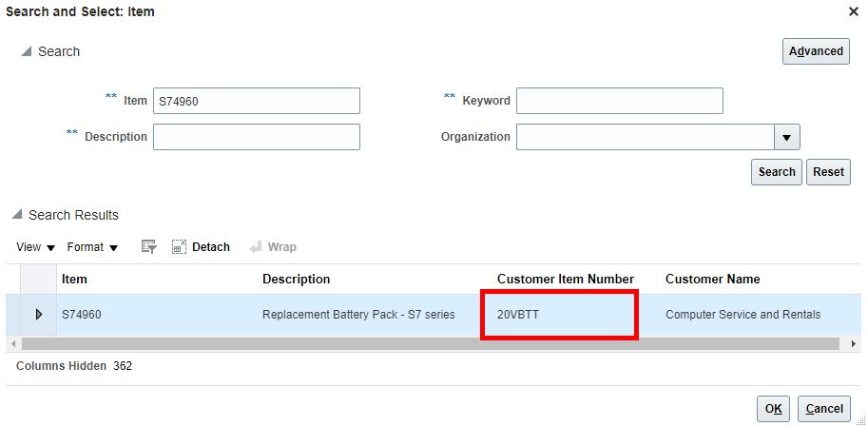The height and width of the screenshot is (426, 868).
Task: Click the Query By Example filter icon
Action: pyautogui.click(x=148, y=247)
